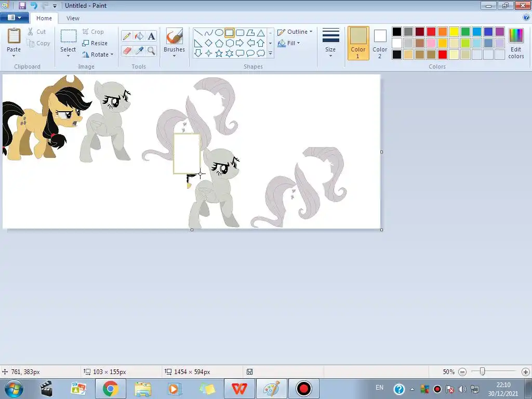
Task: Click the Save icon in quick access toolbar
Action: pyautogui.click(x=22, y=5)
